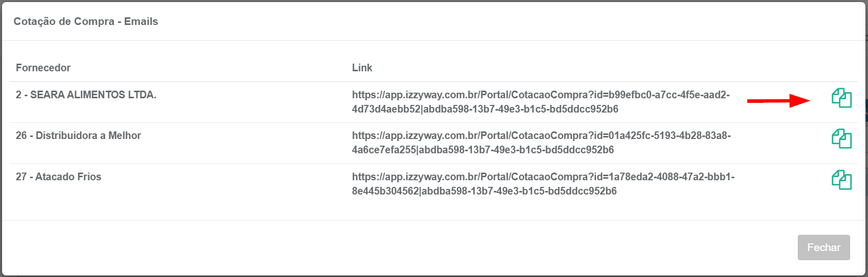Select supplier 2 - SEARA ALIMENTOS LTDA.

[x=86, y=95]
